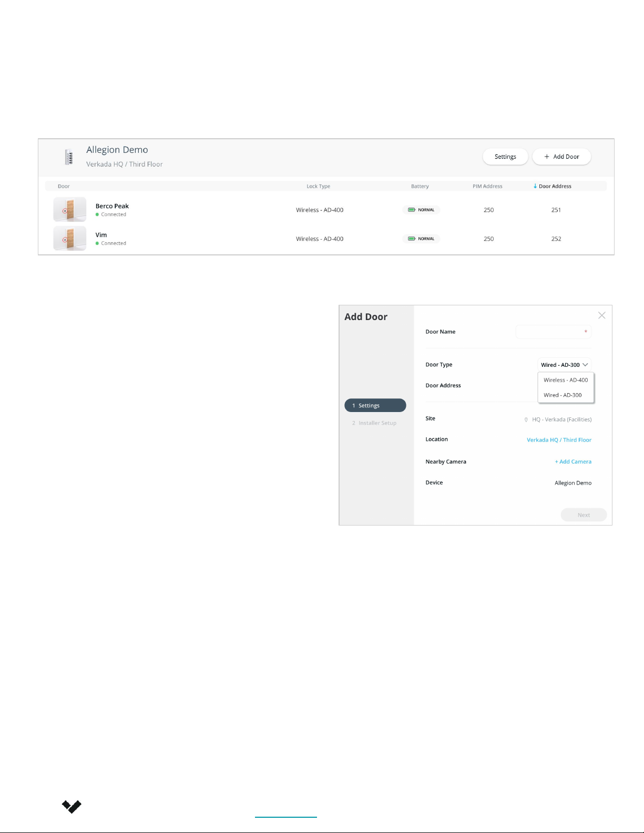644x833 pixels.
Task: Select the Vim door name
Action: point(101,235)
